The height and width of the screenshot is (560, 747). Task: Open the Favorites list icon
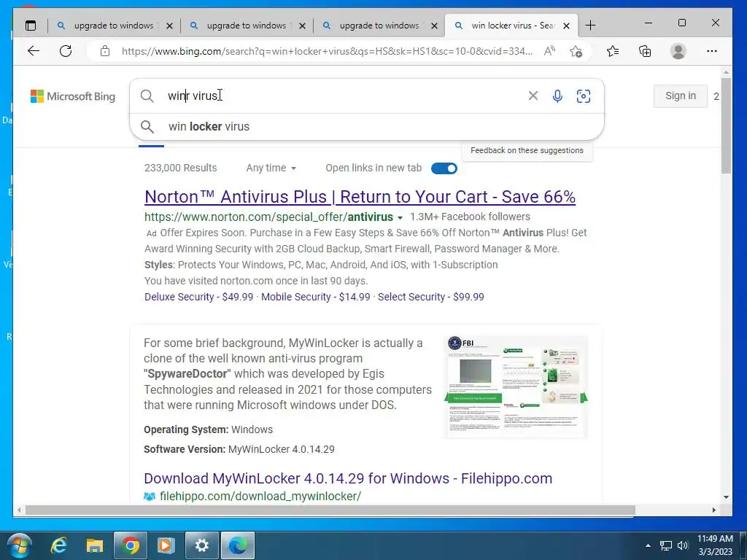click(613, 51)
